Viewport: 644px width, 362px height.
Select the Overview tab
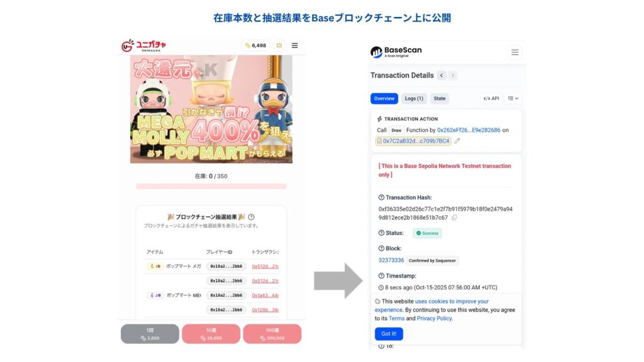tap(384, 99)
